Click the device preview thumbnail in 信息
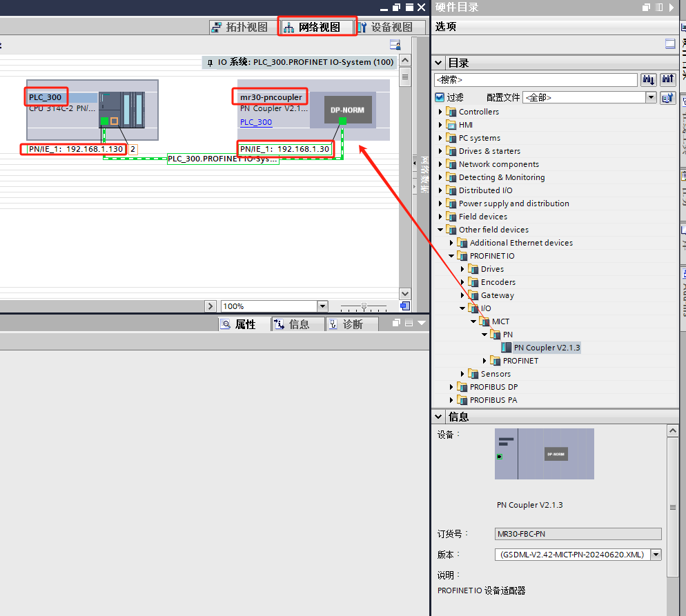 tap(545, 454)
